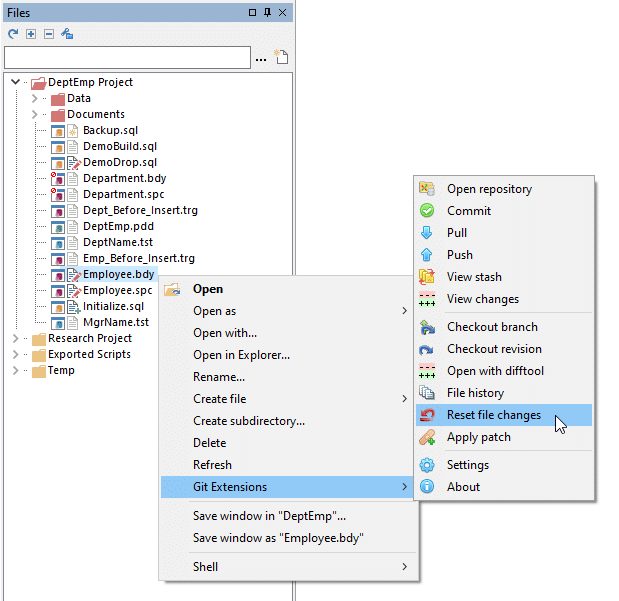Click the collapse all minus icon
Image resolution: width=619 pixels, height=601 pixels.
coord(49,34)
